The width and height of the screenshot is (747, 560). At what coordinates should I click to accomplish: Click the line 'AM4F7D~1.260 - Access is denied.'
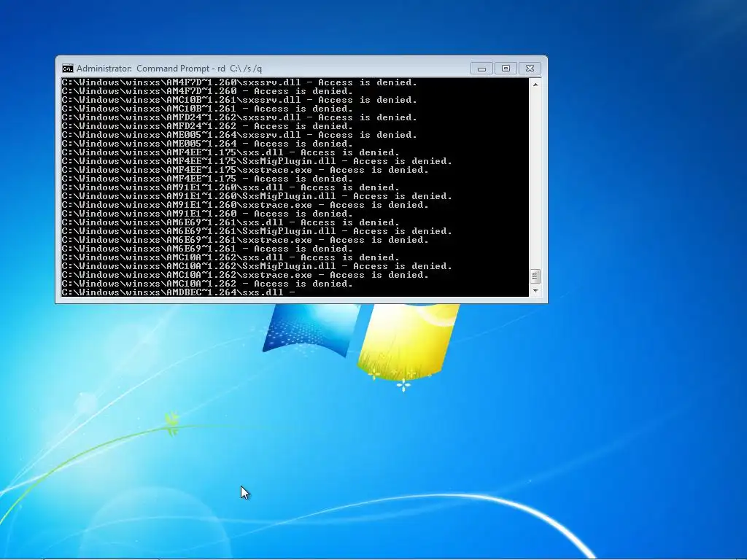[x=207, y=91]
